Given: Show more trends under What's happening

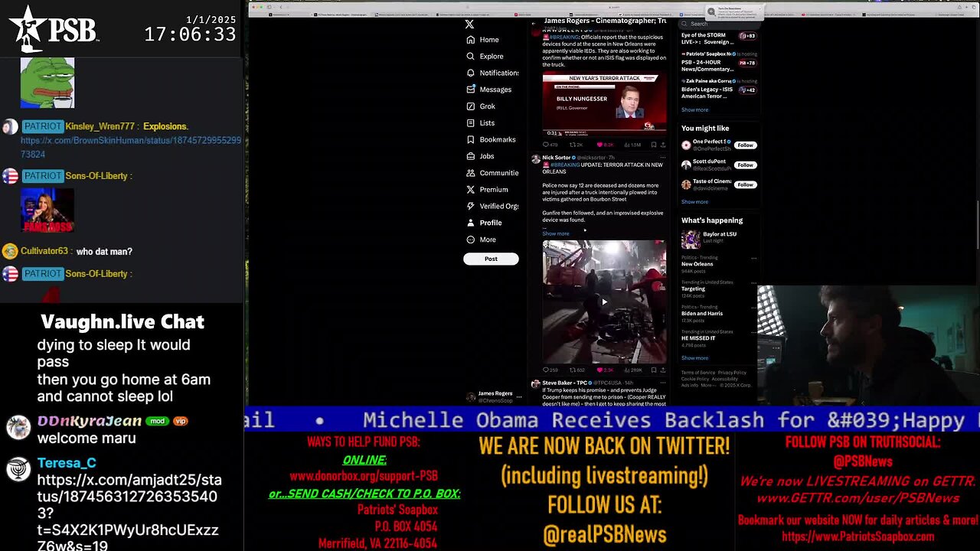Looking at the screenshot, I should 694,358.
